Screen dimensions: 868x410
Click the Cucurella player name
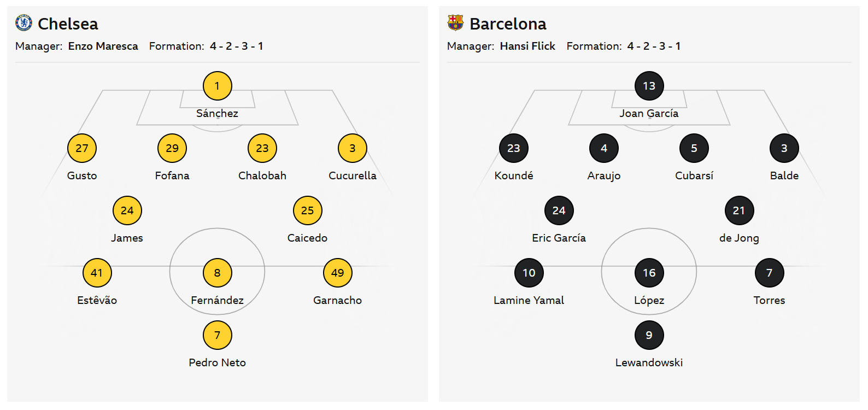(x=352, y=175)
